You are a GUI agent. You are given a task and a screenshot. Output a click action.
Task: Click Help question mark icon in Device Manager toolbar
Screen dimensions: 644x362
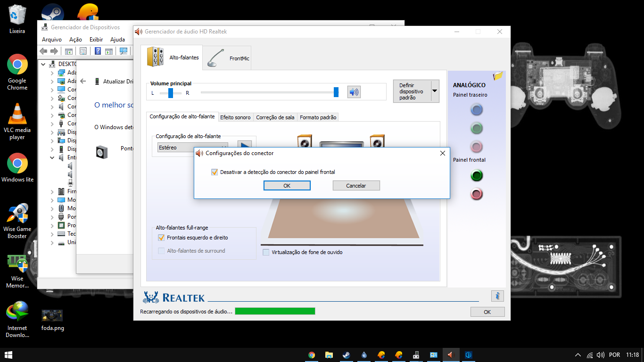click(98, 51)
